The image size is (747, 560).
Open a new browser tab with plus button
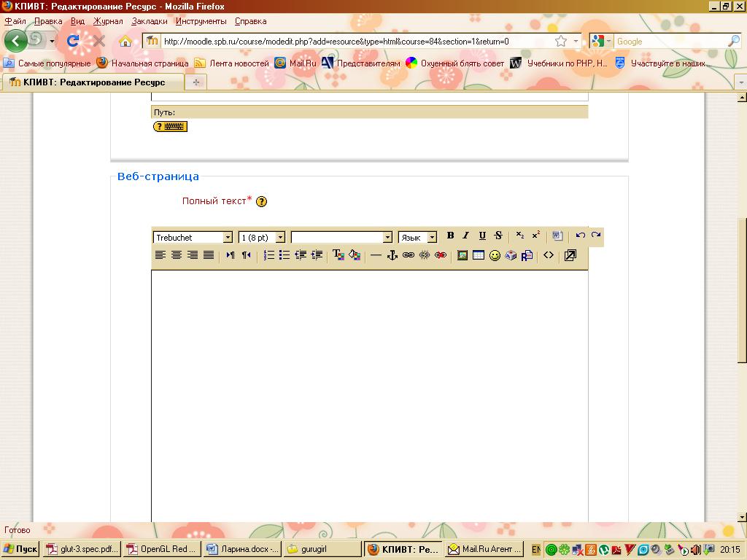click(196, 82)
